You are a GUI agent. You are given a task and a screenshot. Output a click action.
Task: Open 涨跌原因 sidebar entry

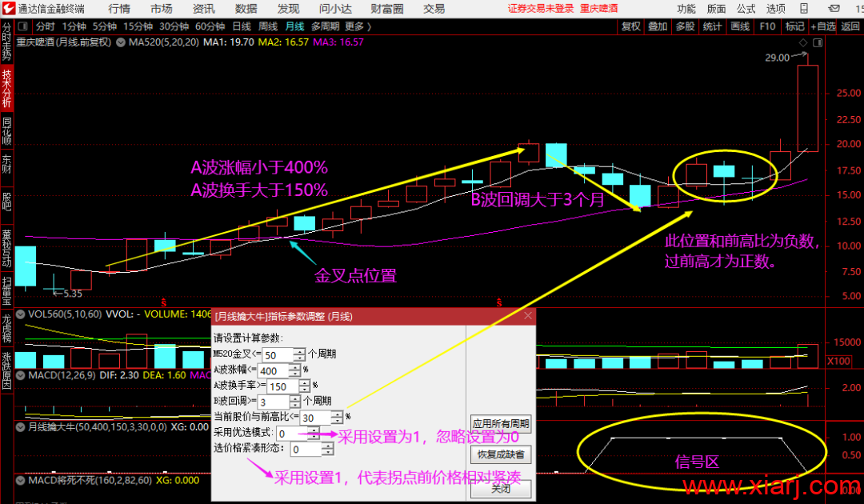pos(6,370)
